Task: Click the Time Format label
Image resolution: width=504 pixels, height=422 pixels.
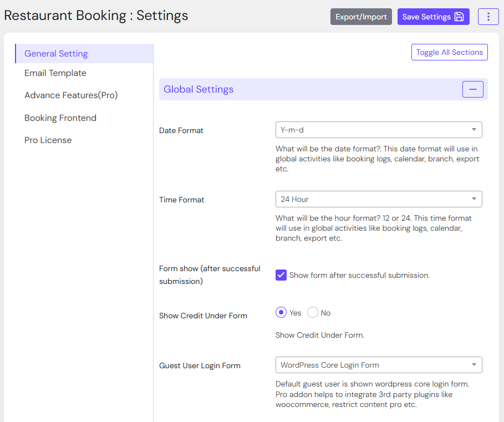Action: pyautogui.click(x=182, y=200)
